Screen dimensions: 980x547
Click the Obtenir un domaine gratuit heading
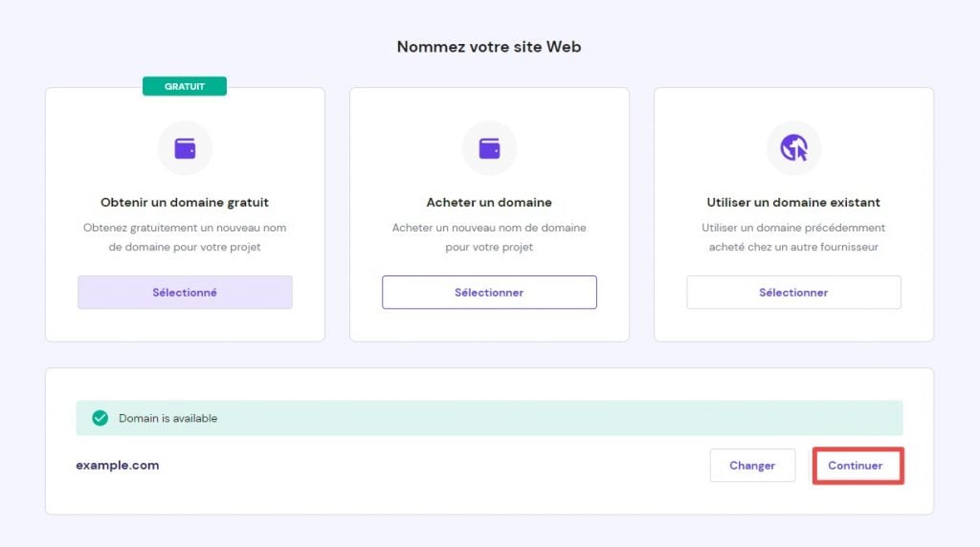pos(185,203)
